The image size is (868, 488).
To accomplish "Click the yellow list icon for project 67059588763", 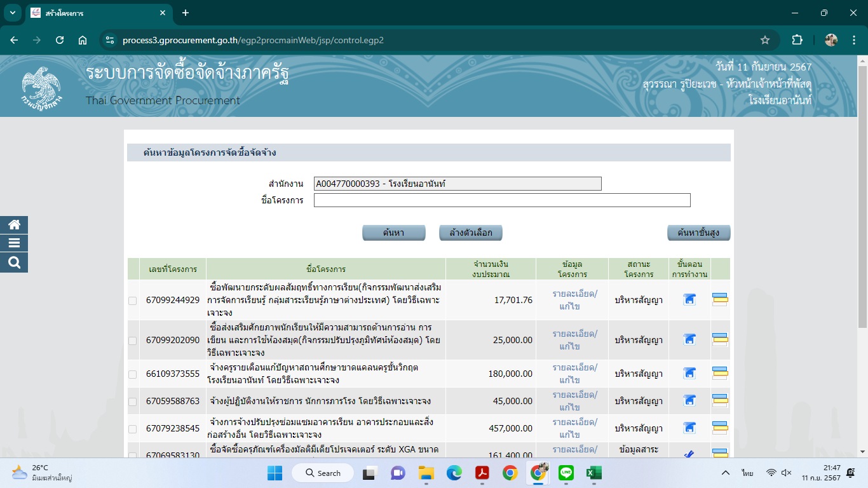I will click(x=720, y=401).
